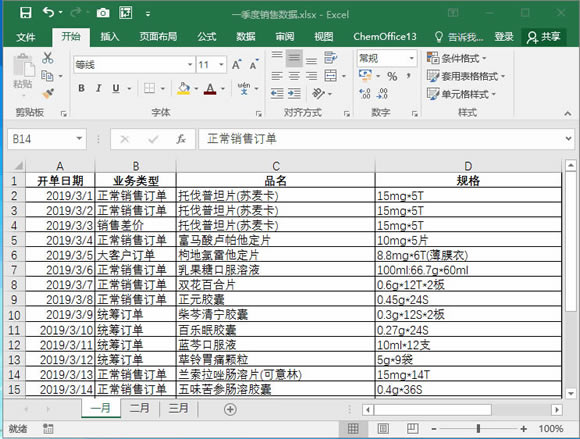580x439 pixels.
Task: Decrease decimal places
Action: click(x=382, y=93)
